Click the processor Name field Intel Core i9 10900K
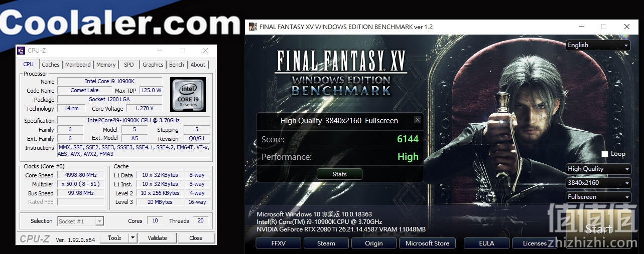The width and height of the screenshot is (644, 254). click(x=109, y=81)
